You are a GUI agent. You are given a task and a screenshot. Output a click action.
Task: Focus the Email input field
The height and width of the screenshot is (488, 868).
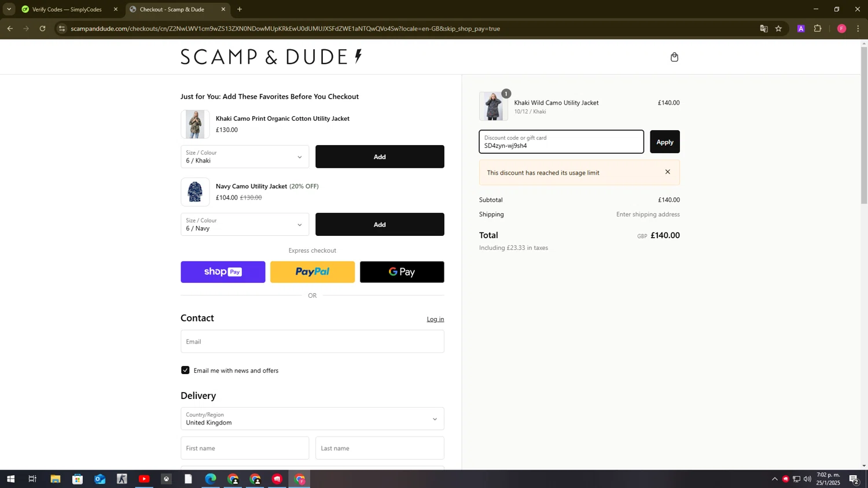click(x=312, y=341)
